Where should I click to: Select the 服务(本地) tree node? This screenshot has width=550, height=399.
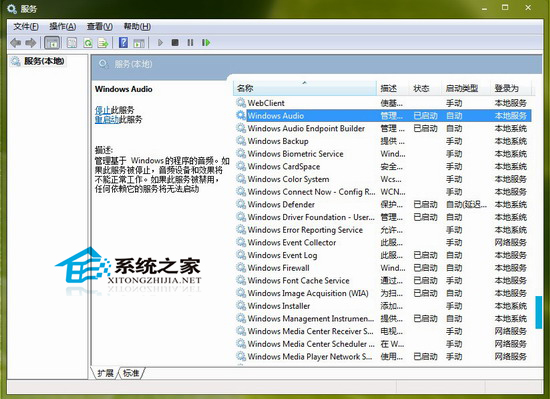point(38,61)
